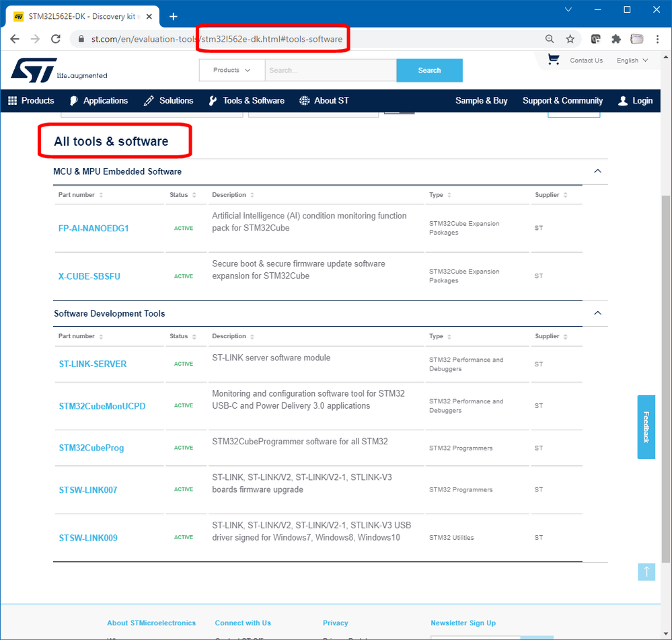Image resolution: width=672 pixels, height=640 pixels.
Task: Open the ST-LINK-SERVER part link
Action: (93, 364)
